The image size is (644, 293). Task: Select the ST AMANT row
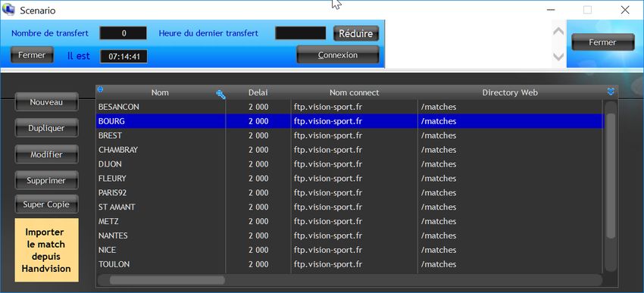point(349,207)
